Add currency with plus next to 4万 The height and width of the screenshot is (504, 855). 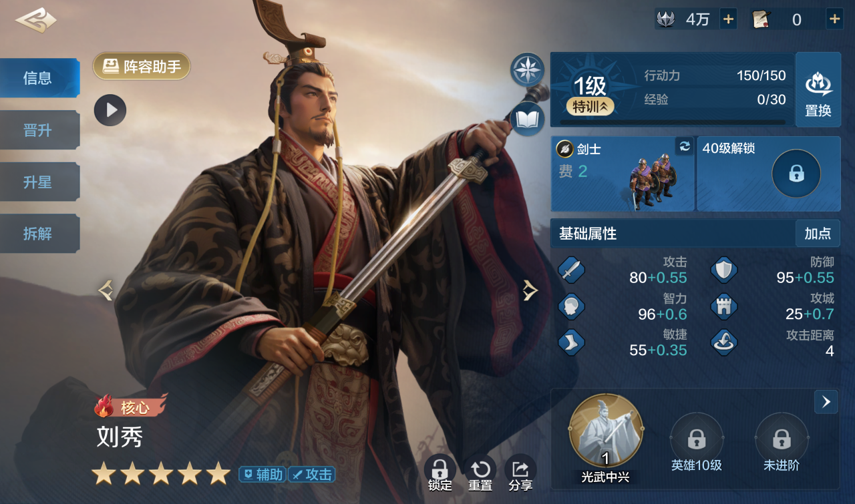click(x=729, y=19)
